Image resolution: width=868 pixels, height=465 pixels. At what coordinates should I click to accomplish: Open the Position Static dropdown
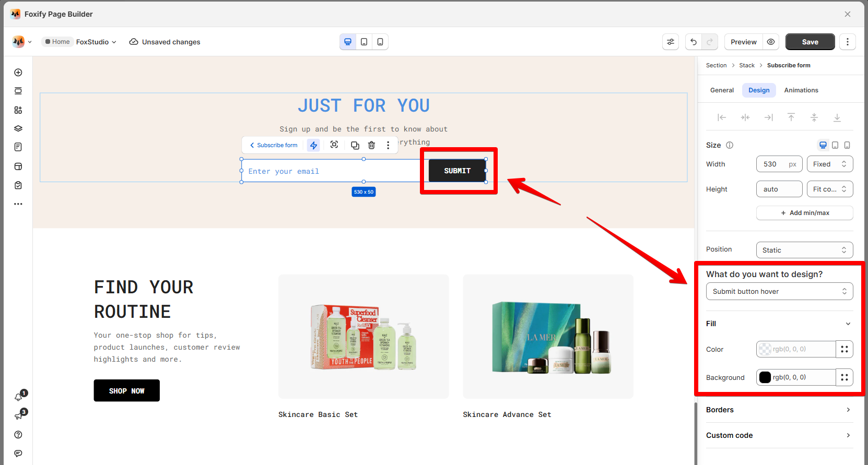click(x=804, y=250)
